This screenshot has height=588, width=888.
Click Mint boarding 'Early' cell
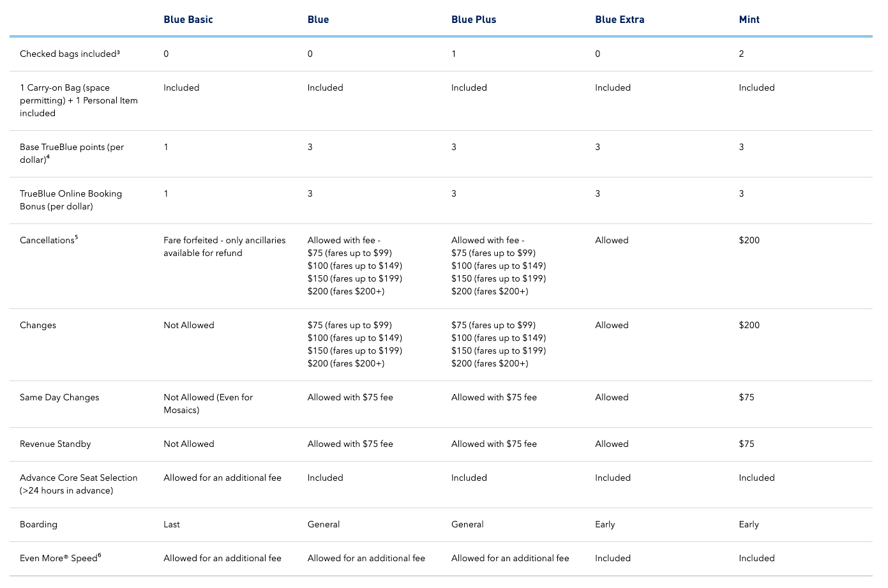click(x=749, y=524)
